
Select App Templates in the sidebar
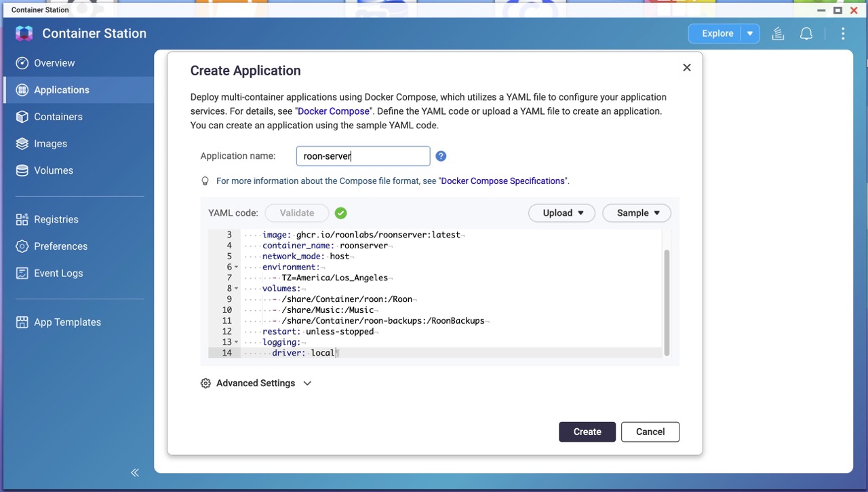[x=67, y=322]
